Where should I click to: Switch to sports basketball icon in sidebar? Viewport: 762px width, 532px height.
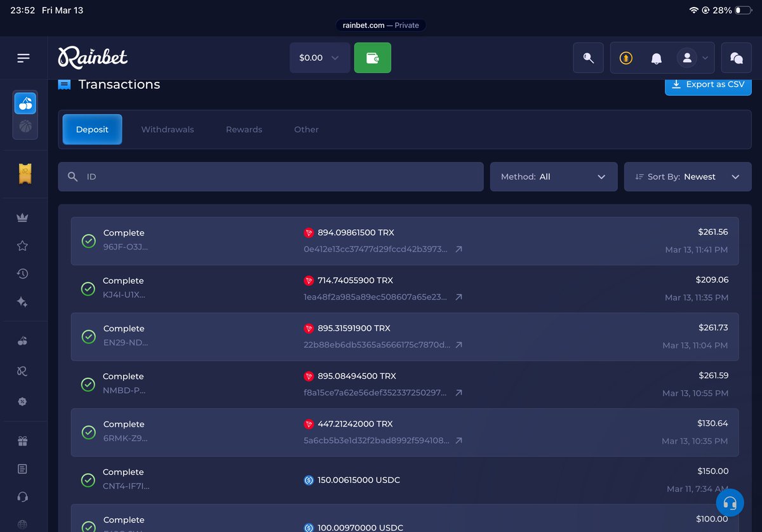click(25, 126)
